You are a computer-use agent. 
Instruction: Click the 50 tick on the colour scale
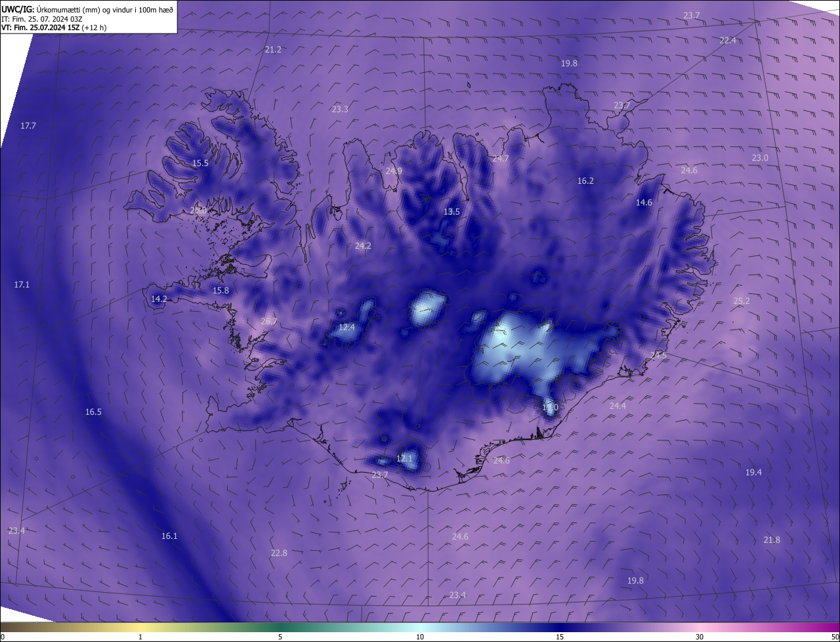835,637
